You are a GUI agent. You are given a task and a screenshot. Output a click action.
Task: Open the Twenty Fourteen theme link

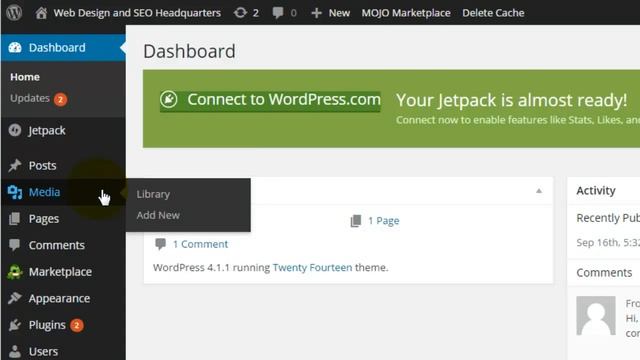[x=312, y=268]
